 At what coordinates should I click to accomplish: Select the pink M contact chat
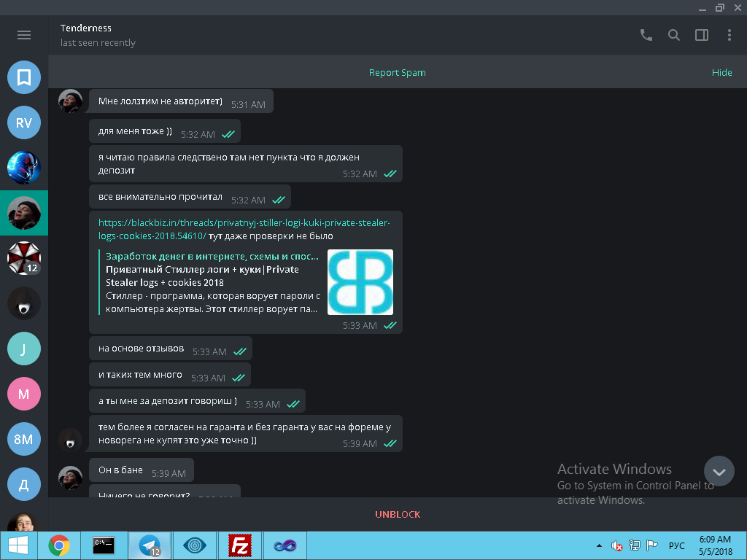[24, 394]
